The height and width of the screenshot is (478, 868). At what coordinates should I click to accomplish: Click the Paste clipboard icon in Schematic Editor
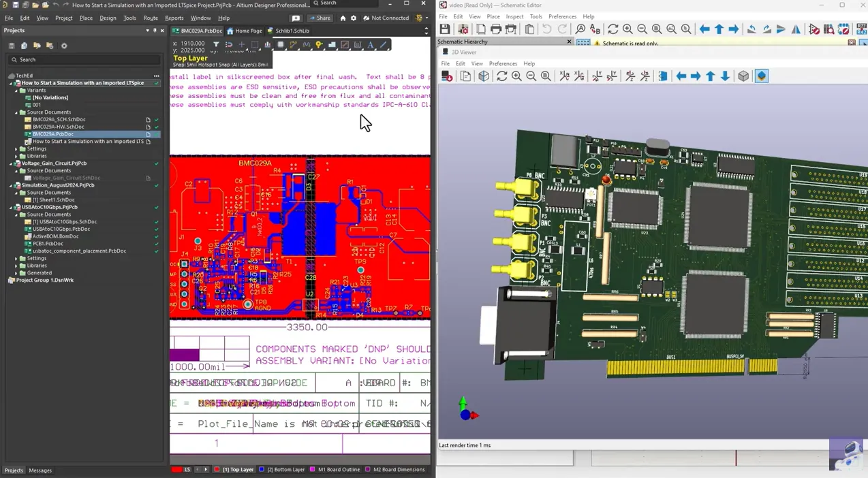pyautogui.click(x=529, y=29)
